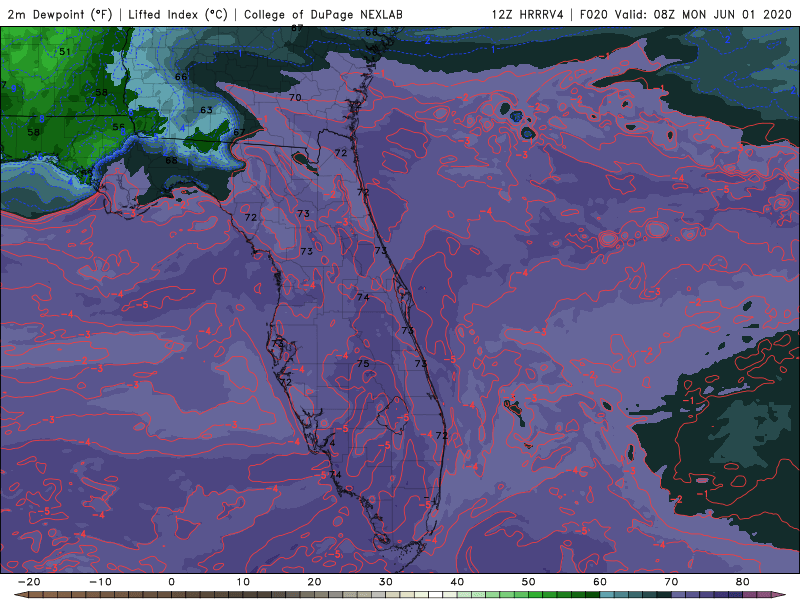The height and width of the screenshot is (600, 800).
Task: Click the 'F020 Valid: 08Z MON JUN 01 2020' text
Action: 685,14
